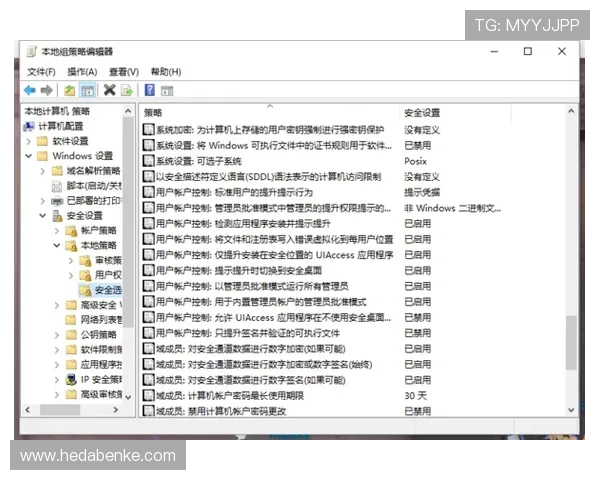Open the 操作(A) menu
The image size is (600, 480).
[x=82, y=72]
